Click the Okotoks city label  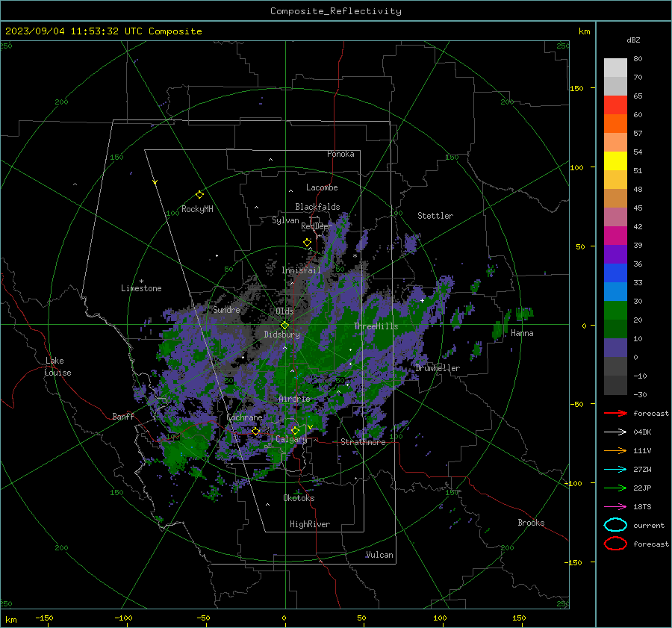pos(299,498)
